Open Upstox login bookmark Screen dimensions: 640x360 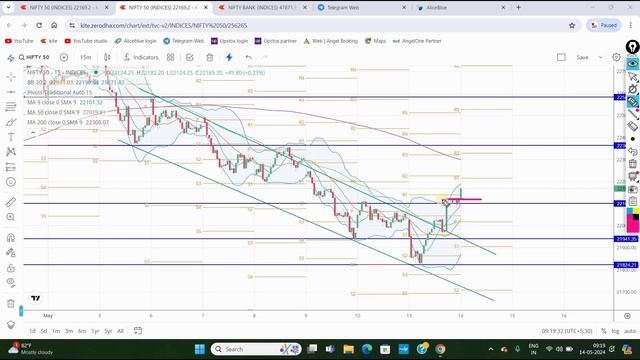pyautogui.click(x=229, y=41)
